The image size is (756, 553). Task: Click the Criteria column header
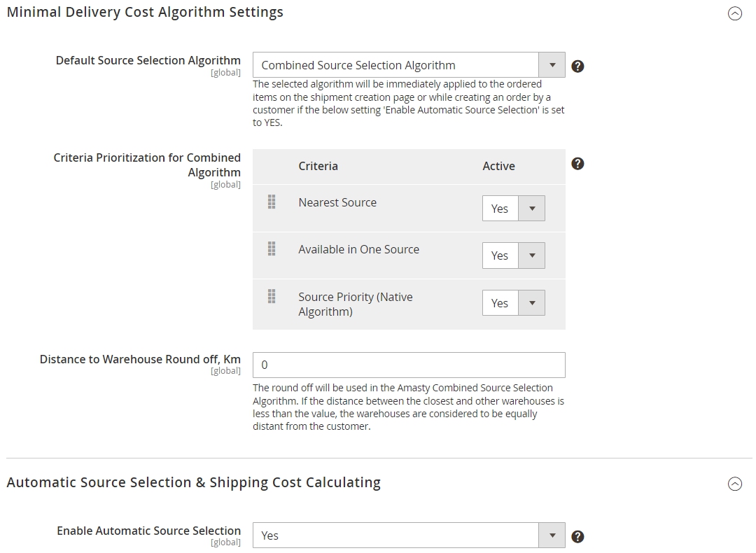point(318,166)
